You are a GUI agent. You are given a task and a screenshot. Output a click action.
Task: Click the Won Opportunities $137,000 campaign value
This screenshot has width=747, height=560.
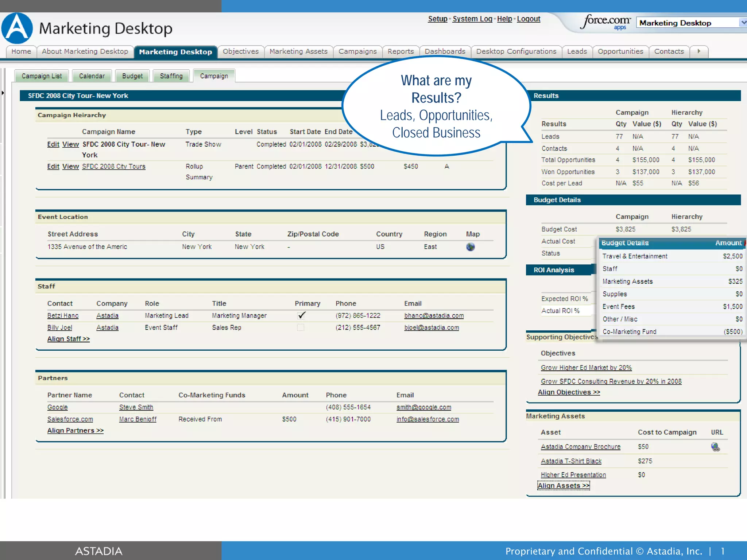646,172
